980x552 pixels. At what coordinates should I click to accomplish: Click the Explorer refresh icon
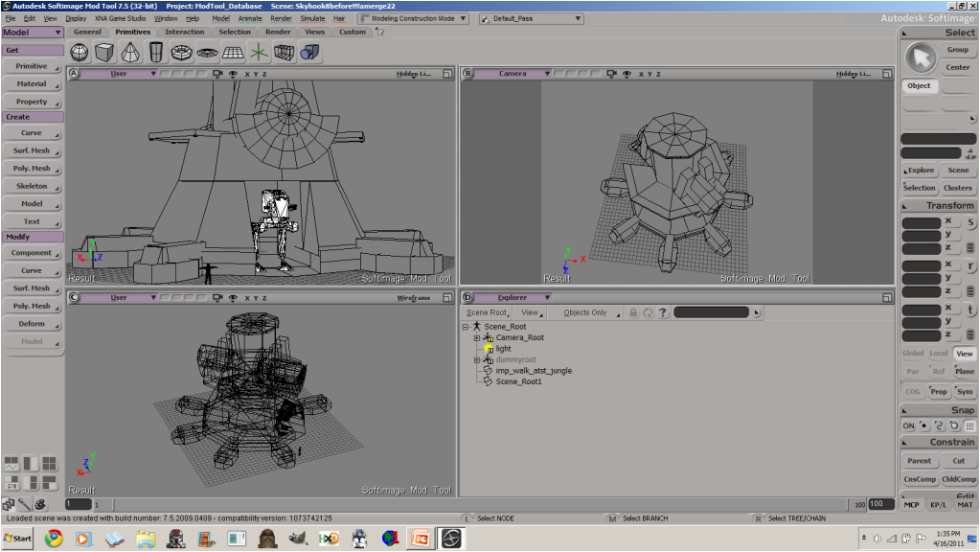pyautogui.click(x=648, y=312)
